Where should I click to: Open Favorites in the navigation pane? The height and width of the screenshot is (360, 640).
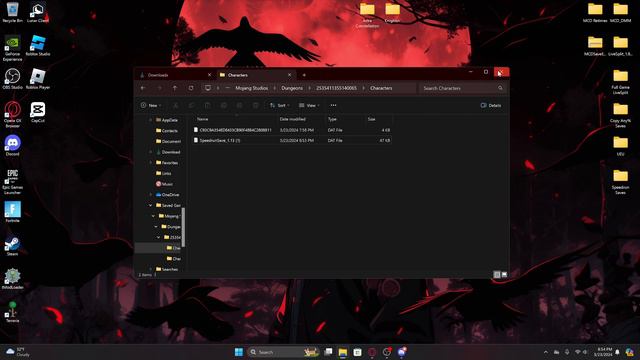tap(167, 162)
